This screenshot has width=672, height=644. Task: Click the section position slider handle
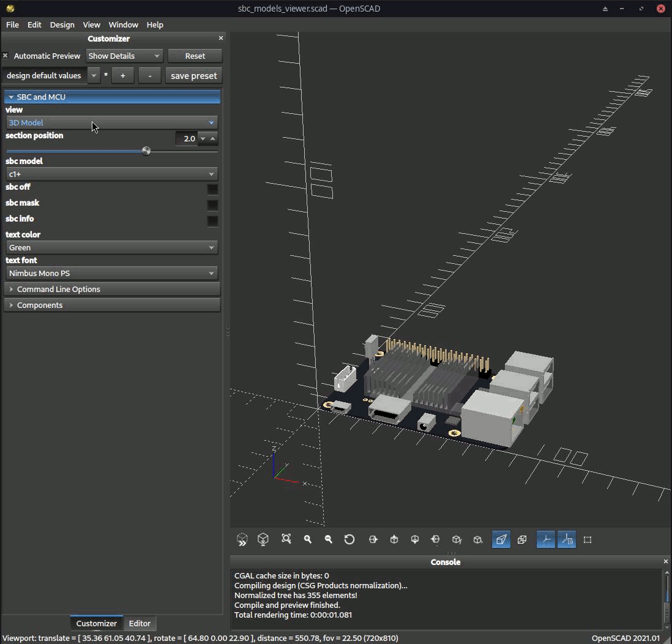[146, 151]
